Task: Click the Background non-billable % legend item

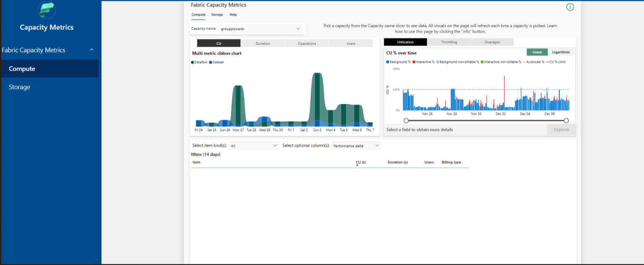Action: click(458, 62)
